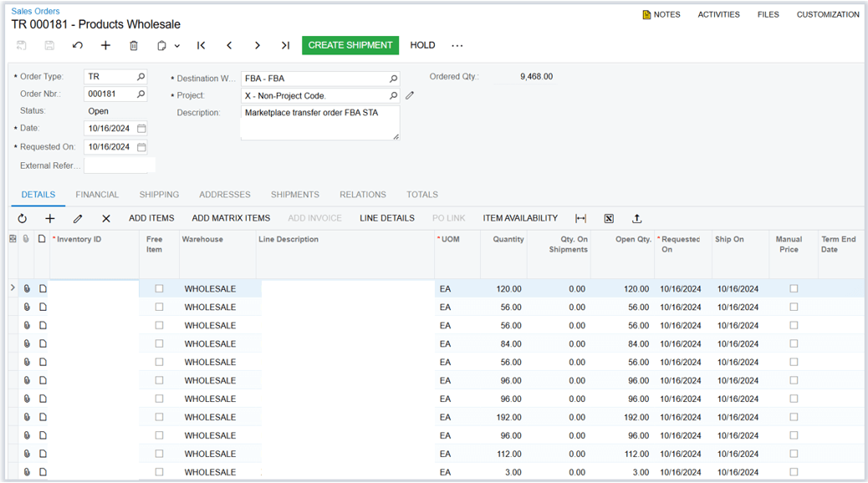Viewport: 868px width, 483px height.
Task: Click the Create Shipment button
Action: pos(350,45)
